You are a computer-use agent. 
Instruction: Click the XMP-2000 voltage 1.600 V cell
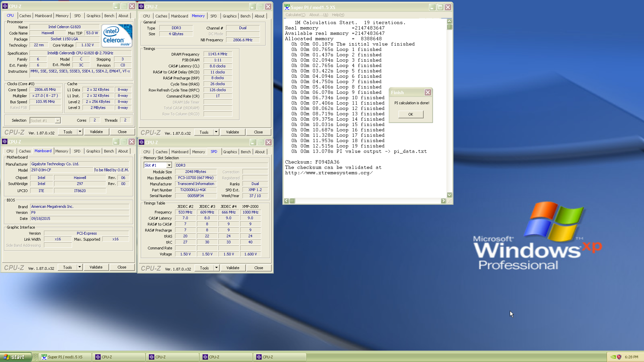(x=250, y=254)
